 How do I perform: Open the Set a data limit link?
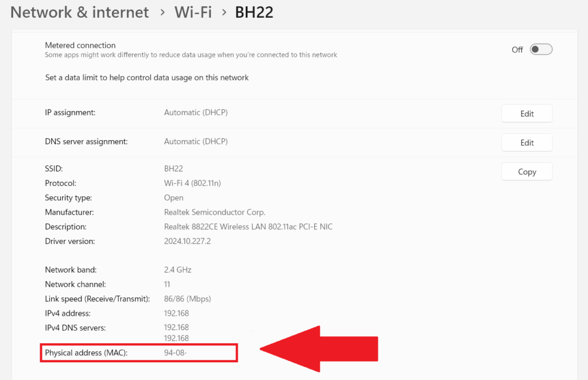[146, 77]
